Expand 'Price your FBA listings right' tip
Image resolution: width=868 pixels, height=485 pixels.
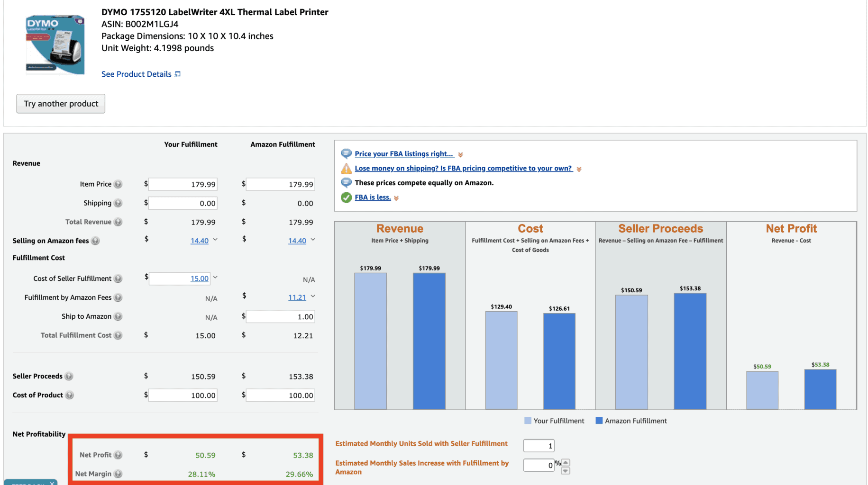(x=460, y=154)
